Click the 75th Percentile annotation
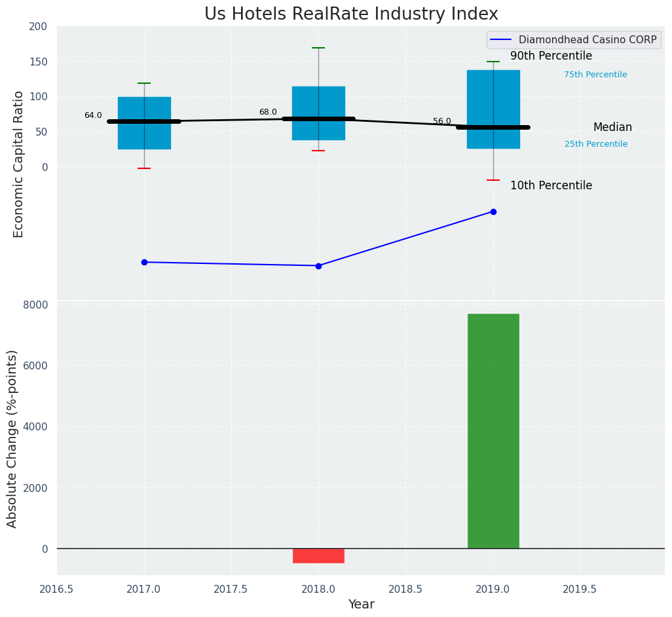Screen dimensions: 672x617 (595, 75)
